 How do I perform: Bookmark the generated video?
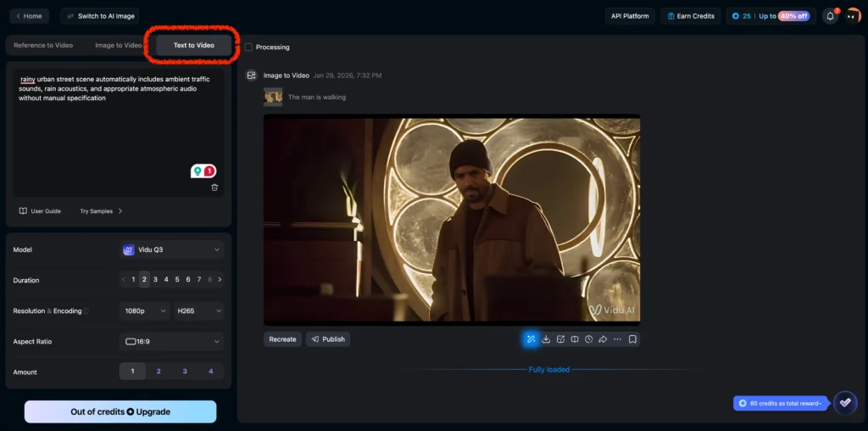coord(632,339)
